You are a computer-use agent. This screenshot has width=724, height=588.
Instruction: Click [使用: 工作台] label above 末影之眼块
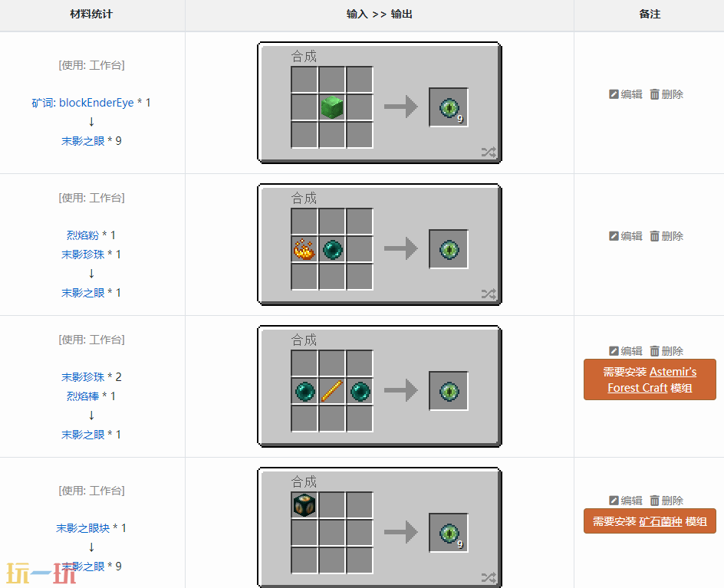[x=91, y=490]
